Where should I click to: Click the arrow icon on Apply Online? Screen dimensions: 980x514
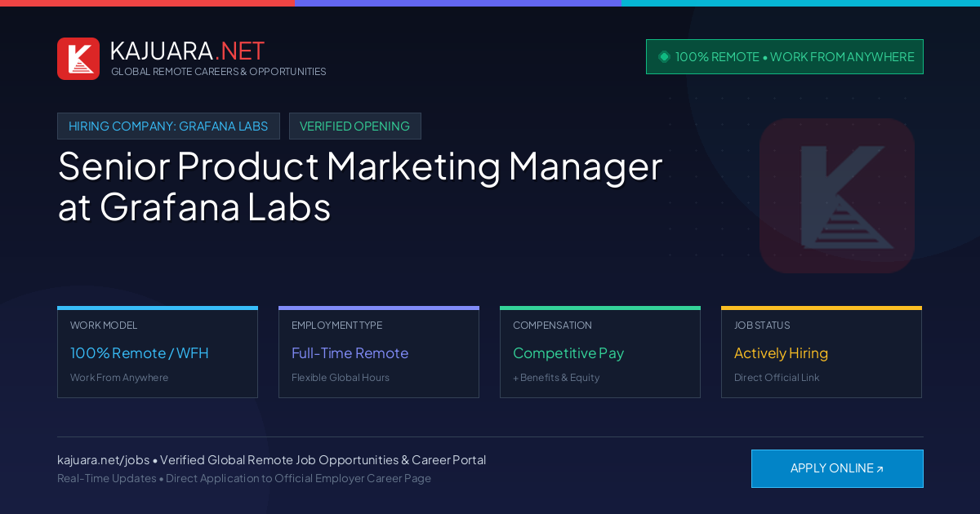(x=880, y=469)
